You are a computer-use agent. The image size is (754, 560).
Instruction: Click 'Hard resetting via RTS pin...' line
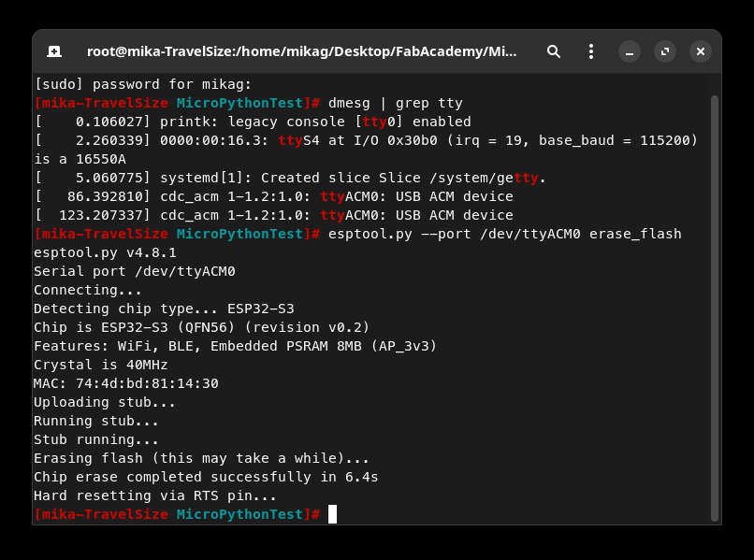click(x=155, y=495)
